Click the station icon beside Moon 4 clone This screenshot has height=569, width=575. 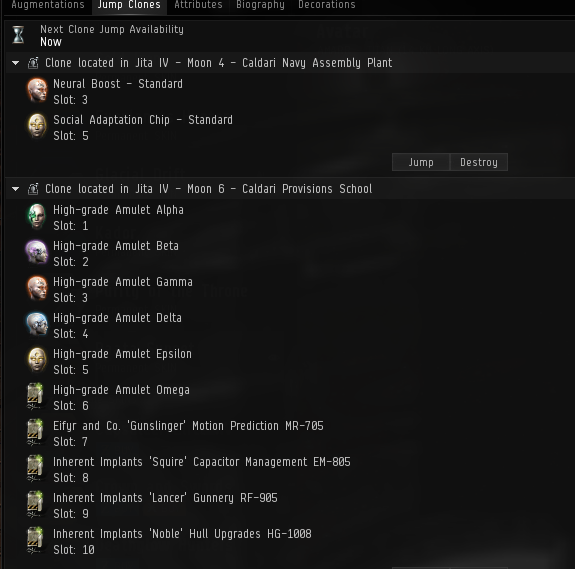pyautogui.click(x=33, y=63)
